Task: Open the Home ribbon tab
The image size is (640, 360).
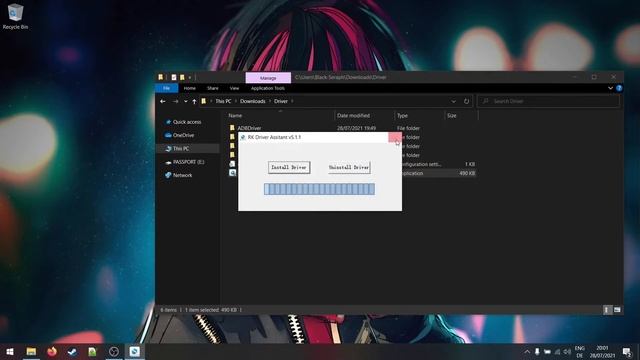Action: [x=189, y=88]
